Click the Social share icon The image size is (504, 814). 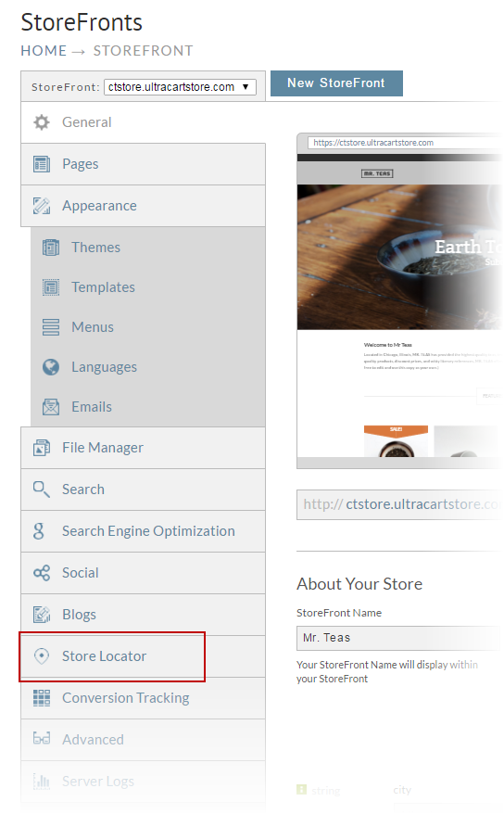tap(42, 573)
